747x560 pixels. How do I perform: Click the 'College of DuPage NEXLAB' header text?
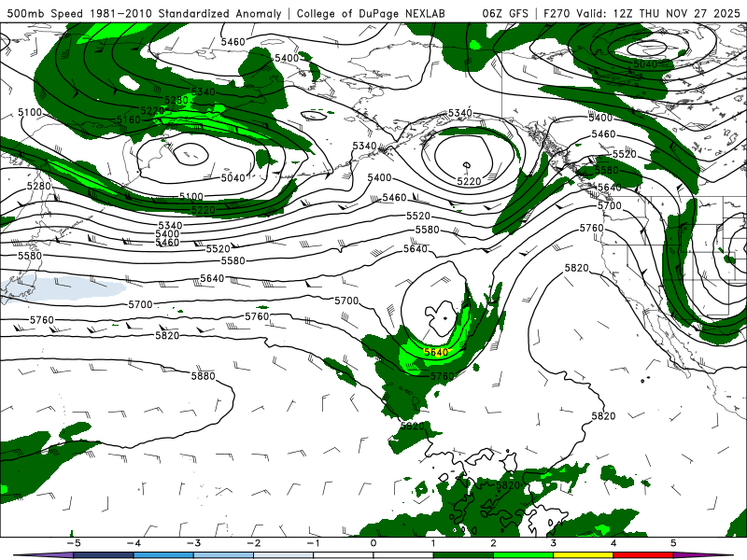371,13
